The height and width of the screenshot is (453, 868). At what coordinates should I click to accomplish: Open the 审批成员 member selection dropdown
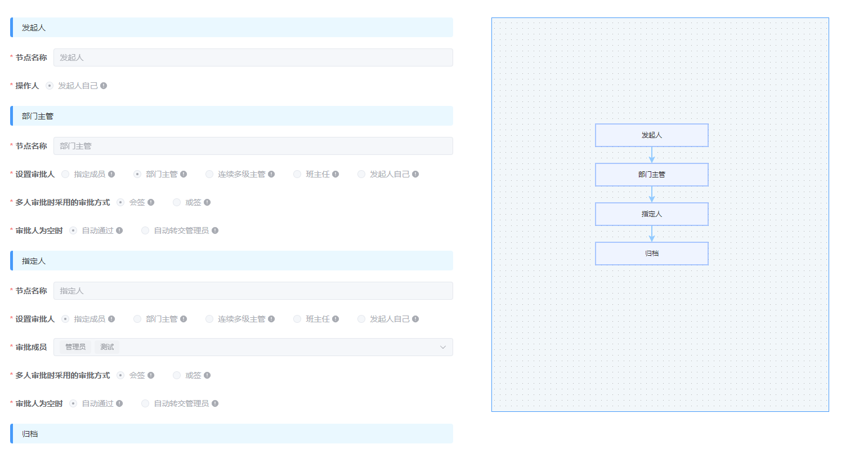[442, 347]
